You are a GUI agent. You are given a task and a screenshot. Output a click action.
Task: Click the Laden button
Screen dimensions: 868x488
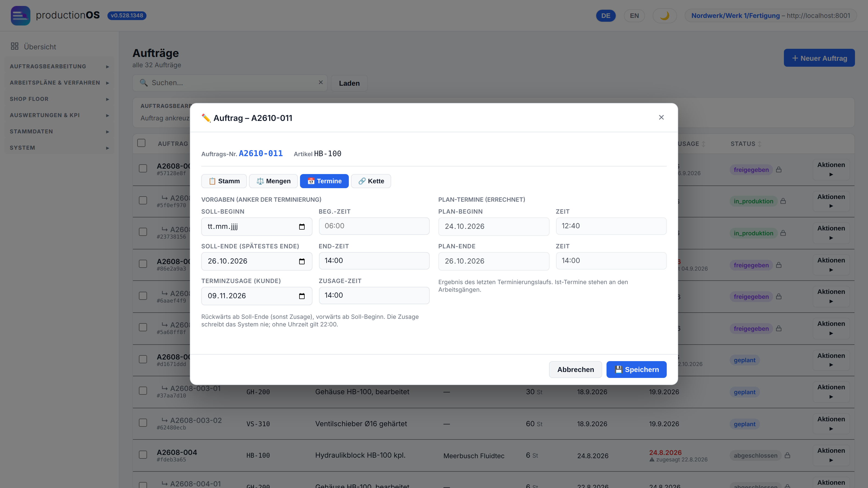(349, 83)
